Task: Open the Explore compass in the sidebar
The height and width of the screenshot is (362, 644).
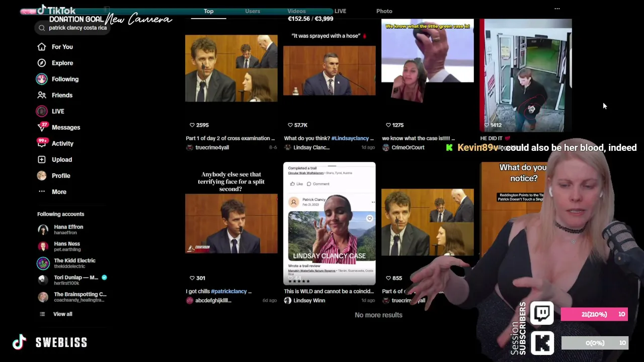Action: tap(42, 63)
